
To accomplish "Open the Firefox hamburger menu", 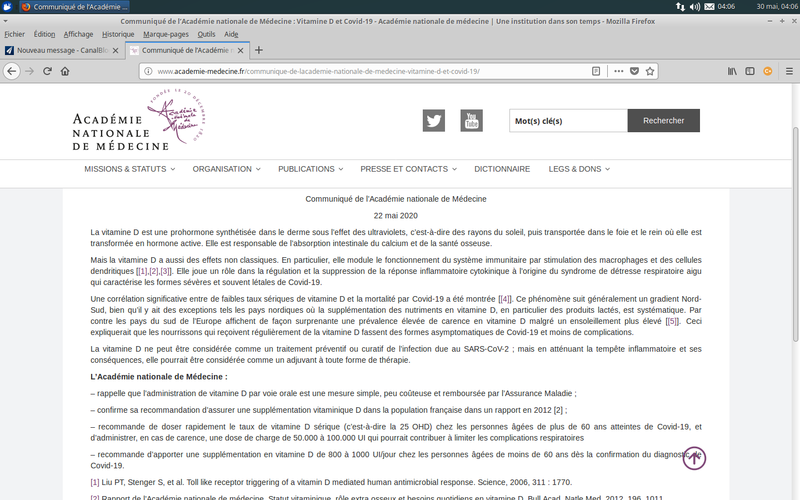I will (787, 71).
